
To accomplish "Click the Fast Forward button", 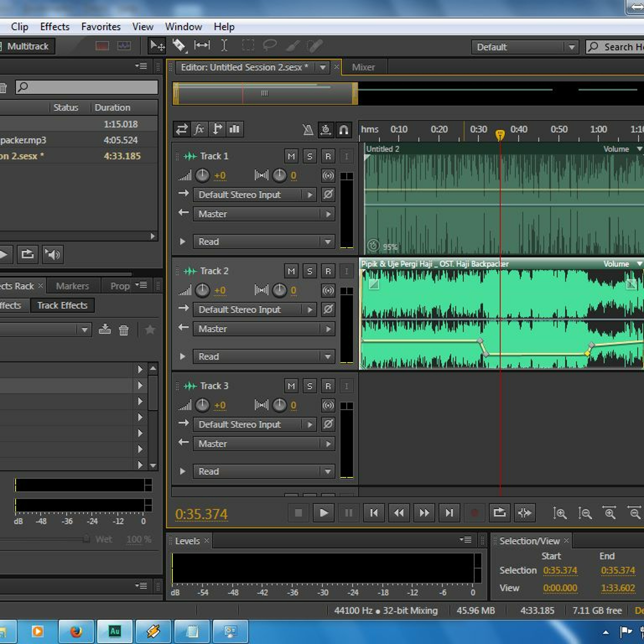I will 424,513.
